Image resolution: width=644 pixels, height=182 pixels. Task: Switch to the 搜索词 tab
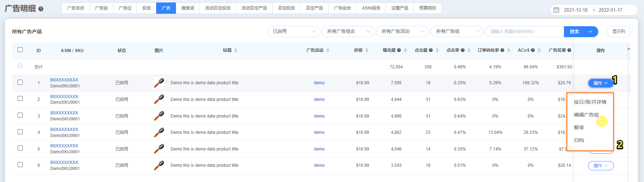(187, 8)
